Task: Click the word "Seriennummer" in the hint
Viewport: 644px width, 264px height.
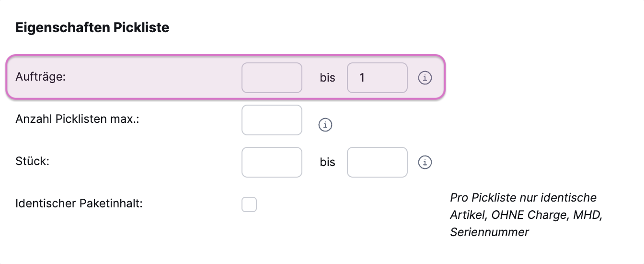Action: click(489, 233)
